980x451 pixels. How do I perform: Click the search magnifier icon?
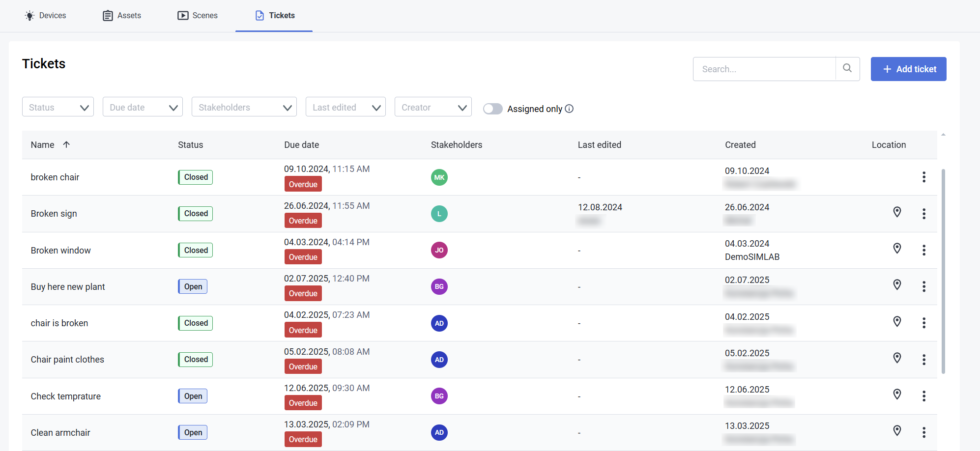(847, 68)
